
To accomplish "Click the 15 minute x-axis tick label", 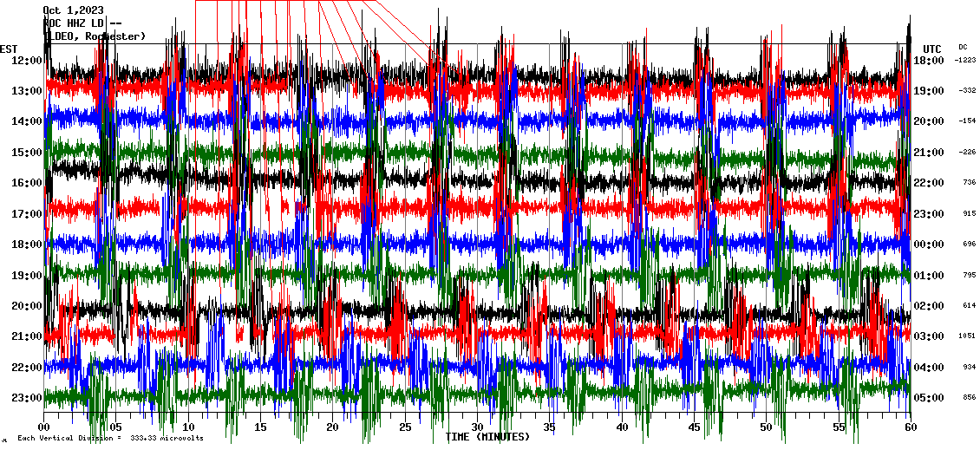I will [260, 427].
